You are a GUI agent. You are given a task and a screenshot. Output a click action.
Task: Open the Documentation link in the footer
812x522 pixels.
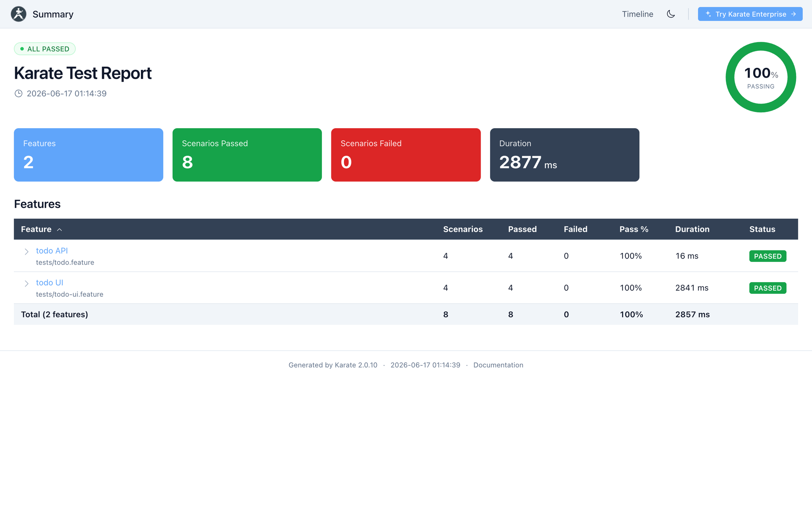(498, 365)
